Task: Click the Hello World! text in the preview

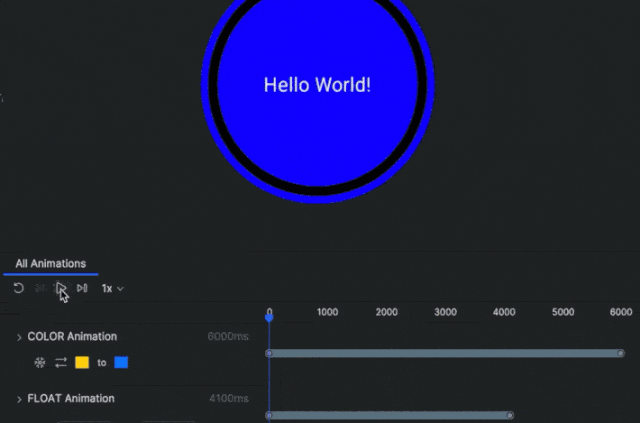Action: coord(318,85)
